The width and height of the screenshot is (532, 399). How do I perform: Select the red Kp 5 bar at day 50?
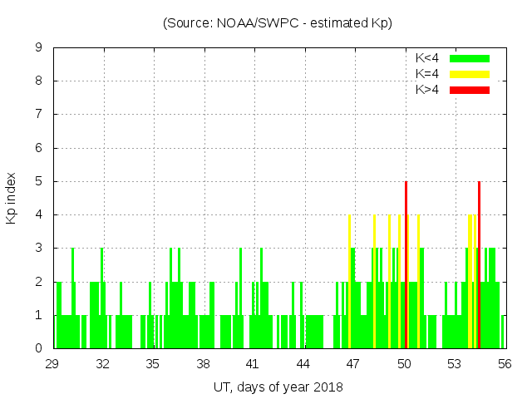click(x=406, y=264)
